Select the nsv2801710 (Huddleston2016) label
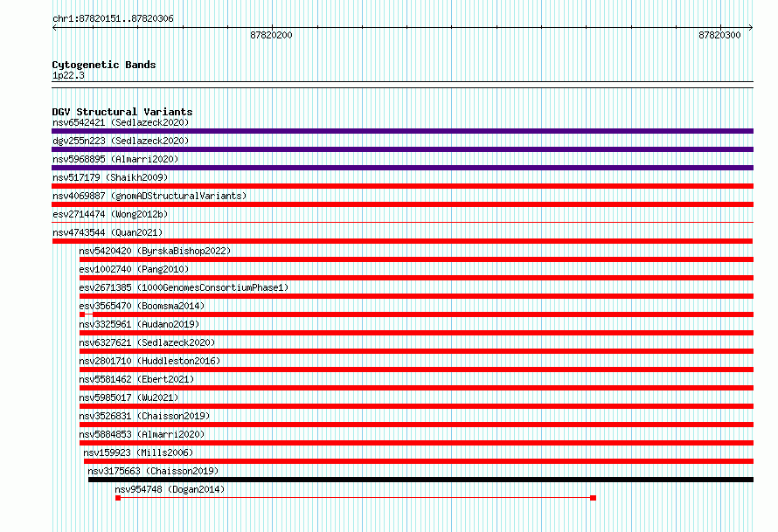Image resolution: width=778 pixels, height=532 pixels. 149,361
